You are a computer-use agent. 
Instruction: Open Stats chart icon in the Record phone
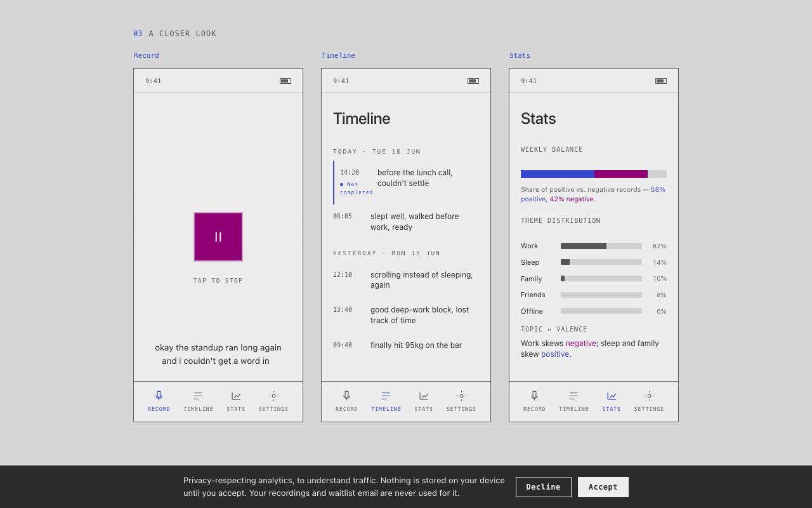(236, 396)
